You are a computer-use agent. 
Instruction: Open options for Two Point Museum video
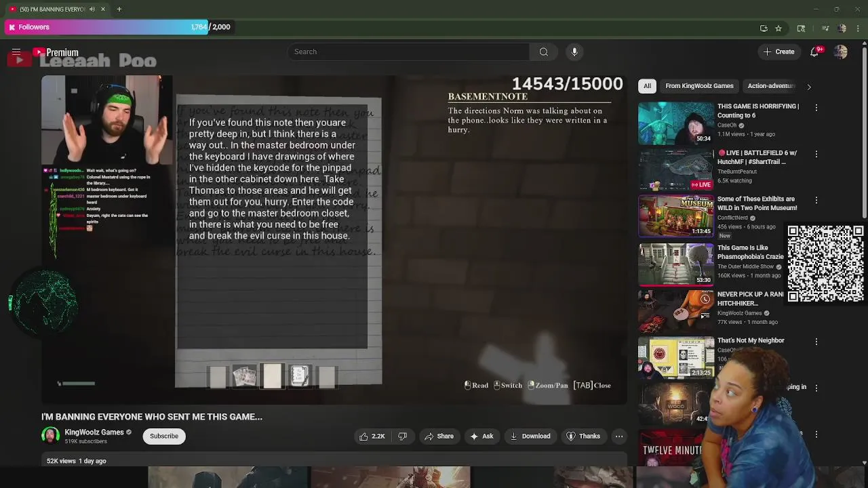pos(816,201)
